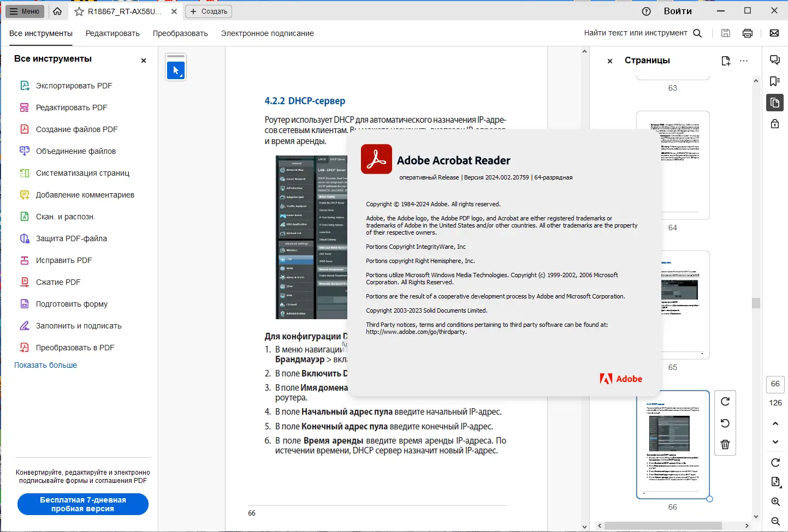The image size is (788, 532).
Task: Launch the Скан. и распозн. tool
Action: tap(66, 217)
